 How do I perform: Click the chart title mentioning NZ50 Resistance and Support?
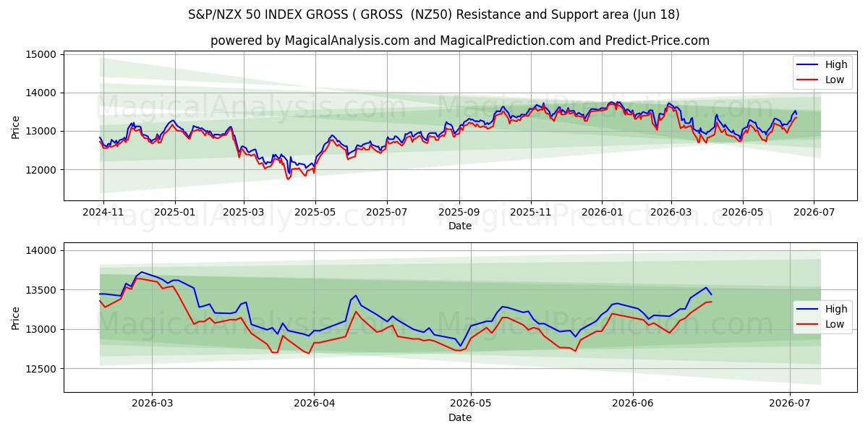click(434, 14)
